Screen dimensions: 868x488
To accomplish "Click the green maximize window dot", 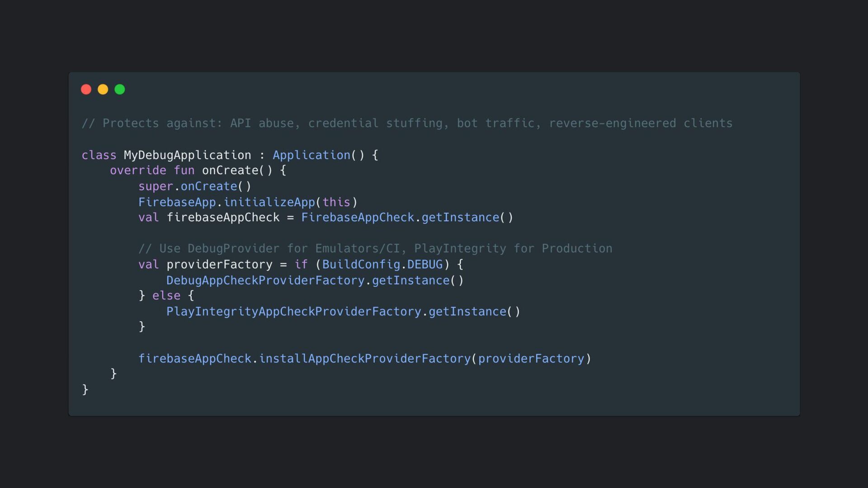I will (120, 89).
